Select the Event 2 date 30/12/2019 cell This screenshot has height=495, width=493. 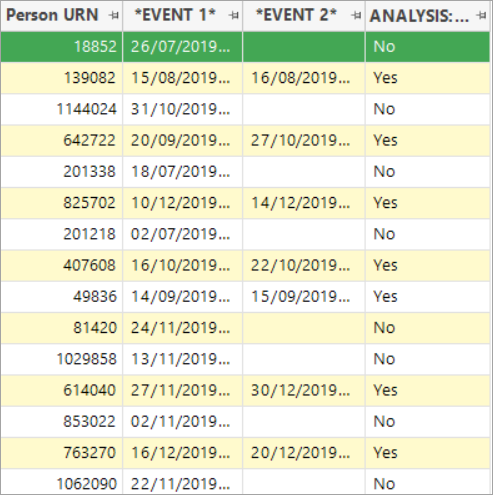click(x=304, y=390)
